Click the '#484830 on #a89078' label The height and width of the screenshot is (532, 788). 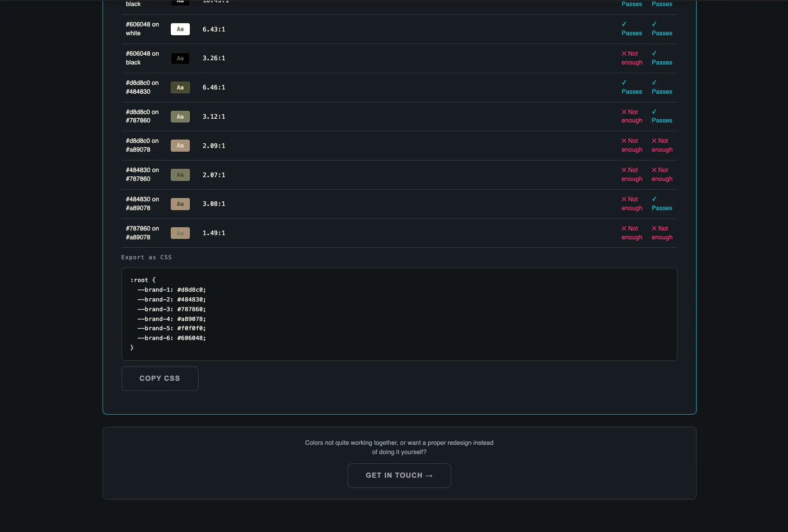pos(142,204)
